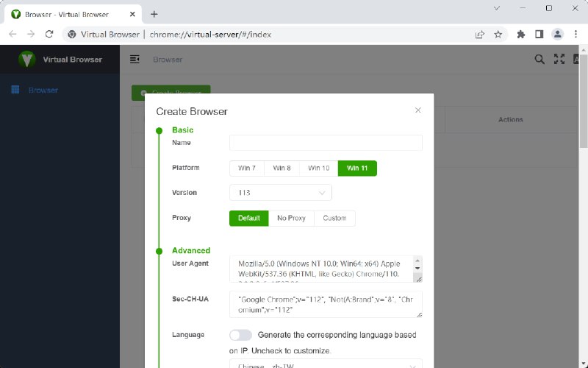Open a new tab with plus icon
Image resolution: width=588 pixels, height=368 pixels.
(154, 14)
